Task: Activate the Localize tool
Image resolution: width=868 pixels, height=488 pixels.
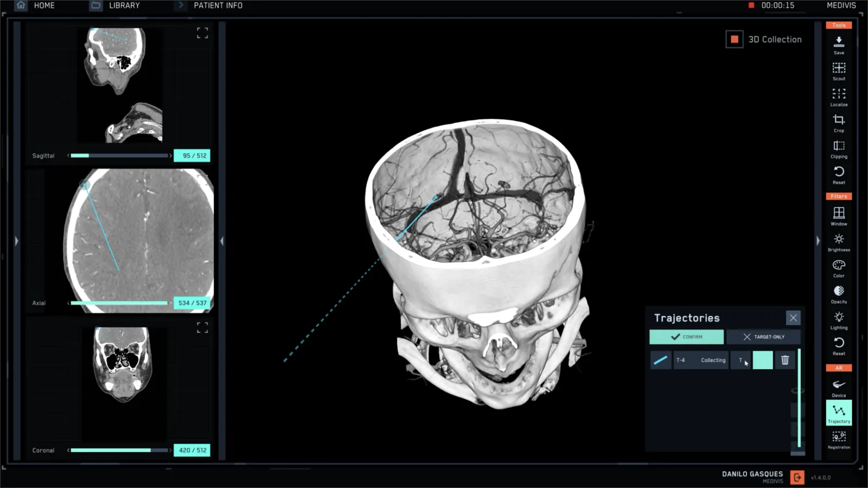Action: tap(839, 94)
